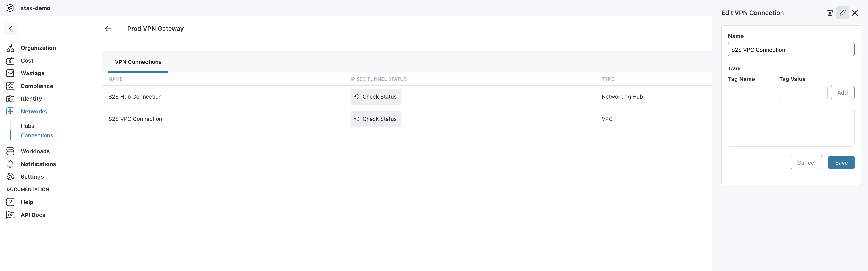Click the Help question mark icon
This screenshot has height=271, width=868.
10,202
